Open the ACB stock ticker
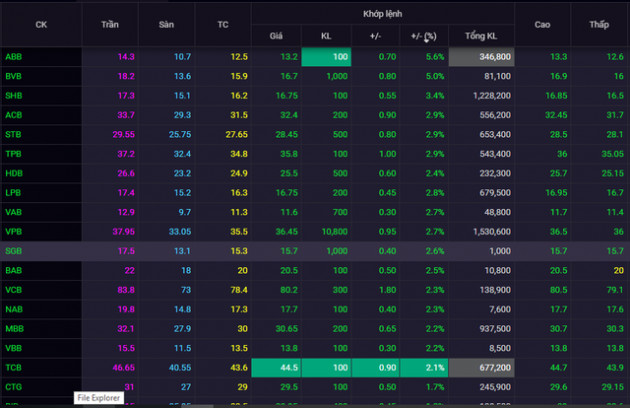This screenshot has width=630, height=408. [14, 115]
